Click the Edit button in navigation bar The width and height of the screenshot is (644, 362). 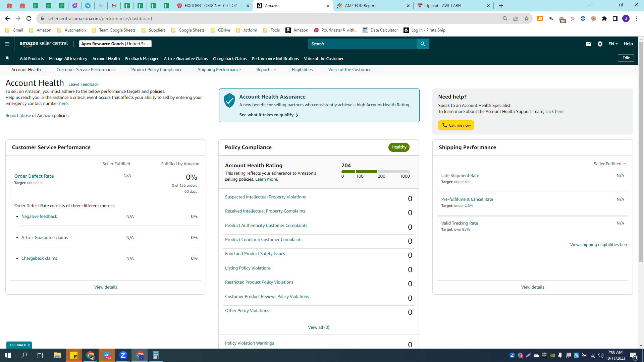coord(626,58)
